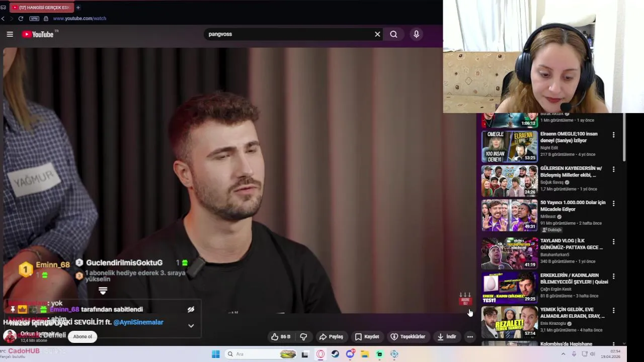
Task: Open Opera GX browser taskbar icon
Action: pyautogui.click(x=320, y=354)
